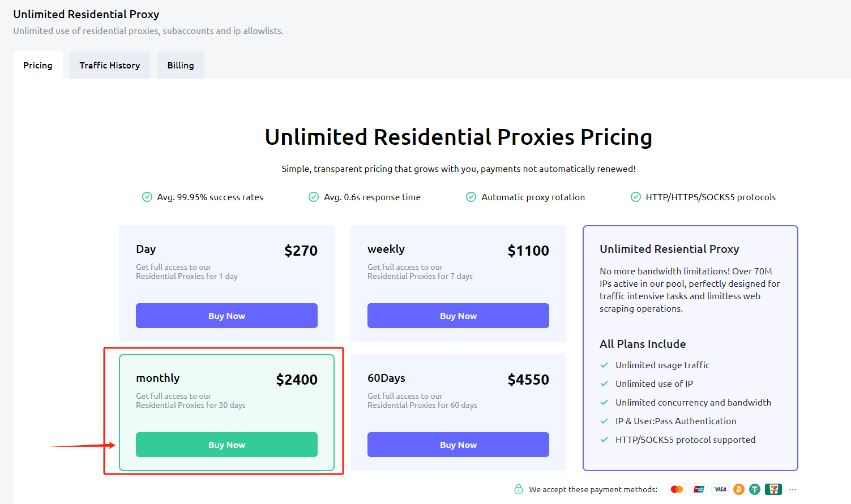Purchase the monthly plan with green Buy Now
This screenshot has height=504, width=851.
coord(226,445)
